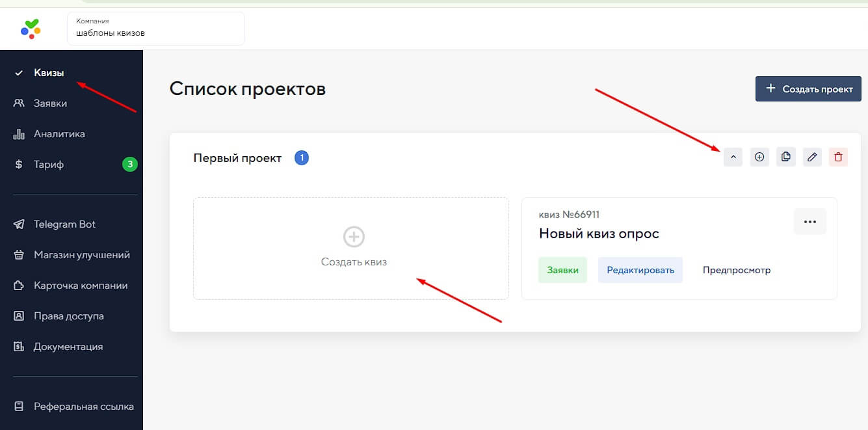
Task: Open Предпросмотр for Новый квиз опрос
Action: pyautogui.click(x=736, y=269)
